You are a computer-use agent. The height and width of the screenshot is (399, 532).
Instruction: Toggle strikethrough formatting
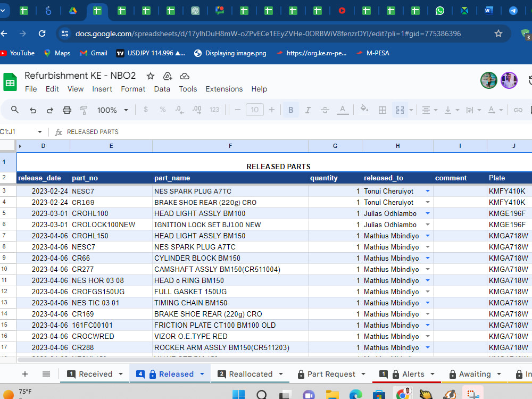325,110
